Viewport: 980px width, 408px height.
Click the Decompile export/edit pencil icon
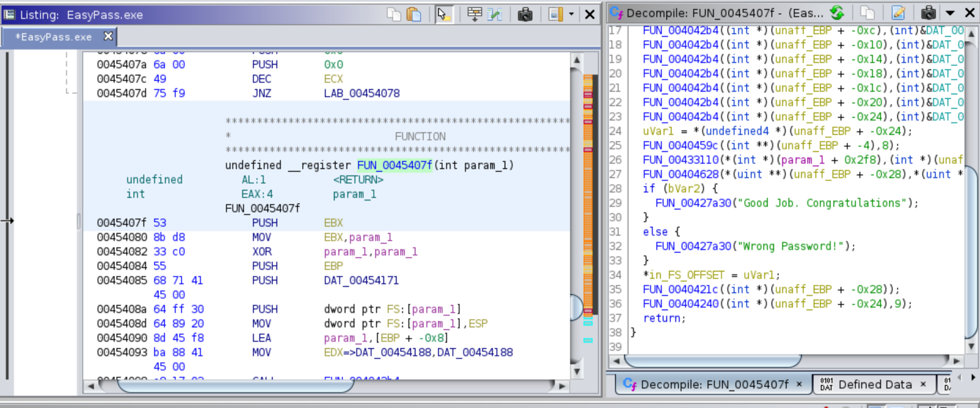pyautogui.click(x=898, y=13)
